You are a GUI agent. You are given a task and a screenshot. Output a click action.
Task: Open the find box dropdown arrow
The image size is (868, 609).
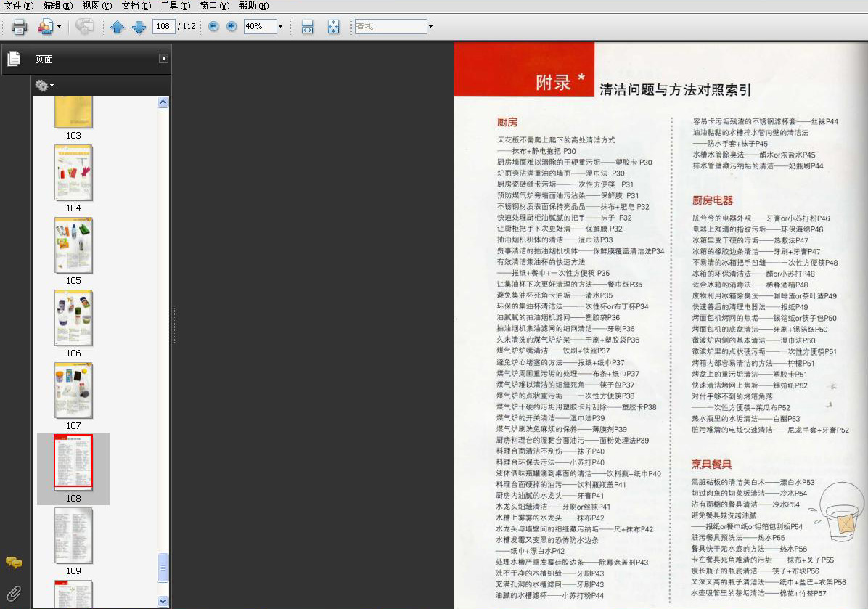tap(430, 26)
